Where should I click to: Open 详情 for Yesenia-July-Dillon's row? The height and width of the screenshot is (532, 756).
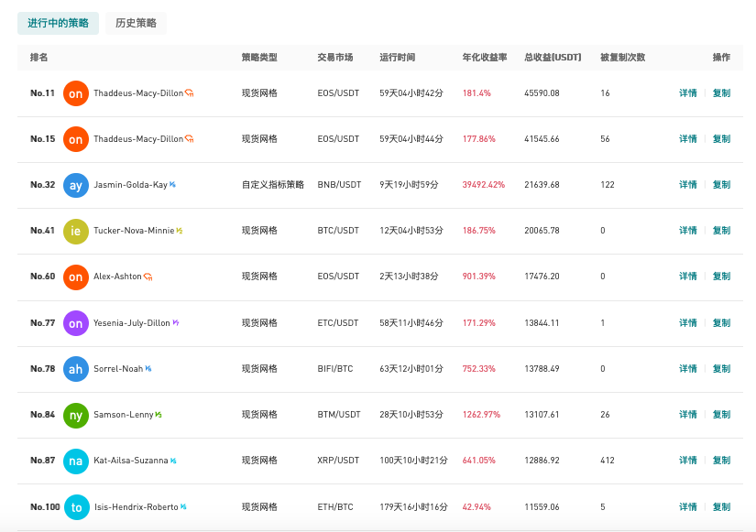coord(688,323)
